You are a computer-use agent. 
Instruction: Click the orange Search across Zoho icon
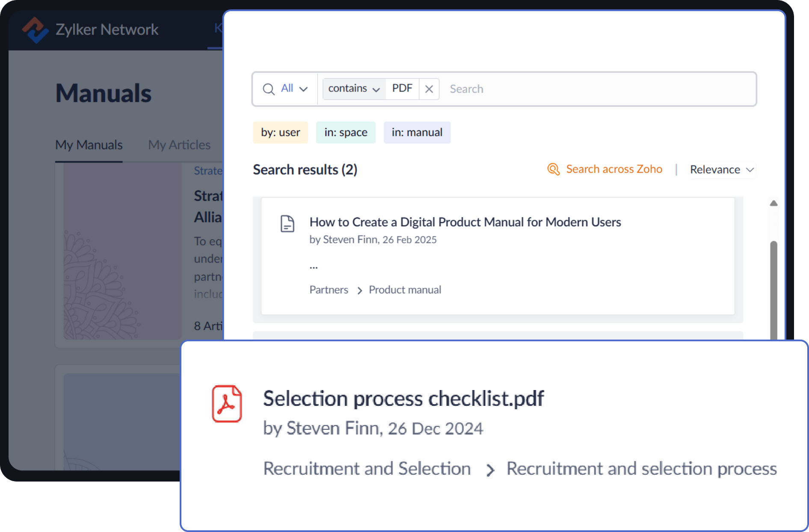click(x=553, y=169)
